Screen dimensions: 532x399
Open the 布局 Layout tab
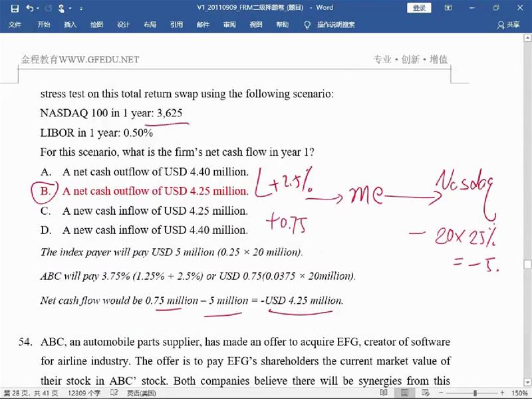[x=150, y=25]
